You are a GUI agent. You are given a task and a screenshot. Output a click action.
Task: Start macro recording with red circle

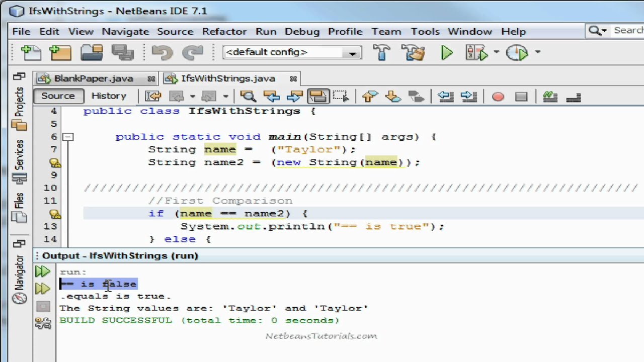tap(498, 97)
